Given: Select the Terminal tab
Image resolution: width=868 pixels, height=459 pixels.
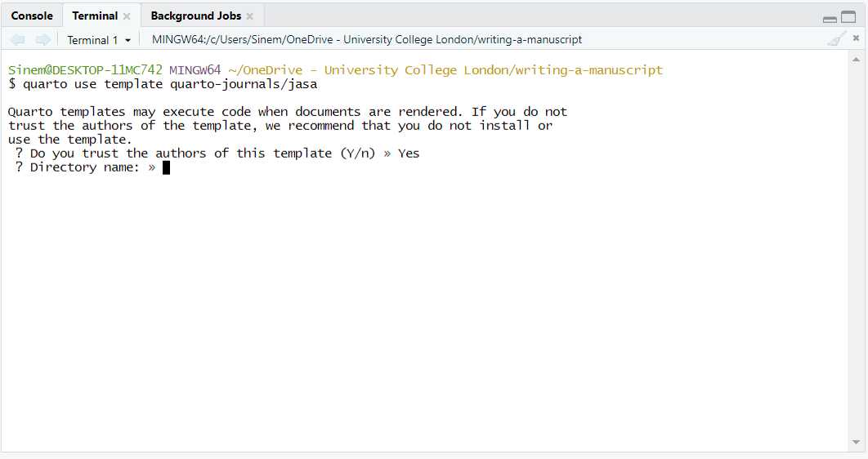Looking at the screenshot, I should [94, 16].
